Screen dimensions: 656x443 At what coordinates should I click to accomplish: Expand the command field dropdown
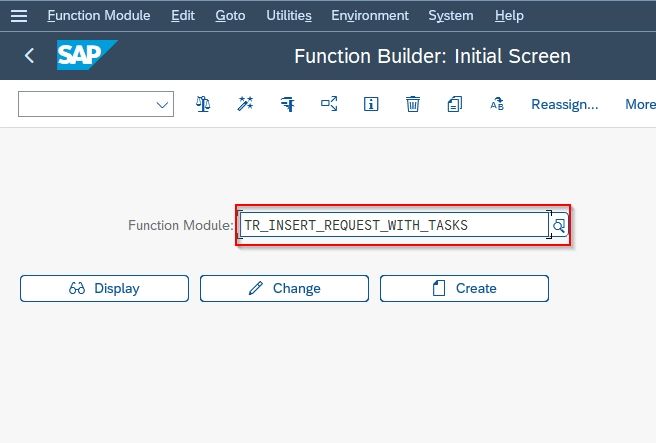162,104
